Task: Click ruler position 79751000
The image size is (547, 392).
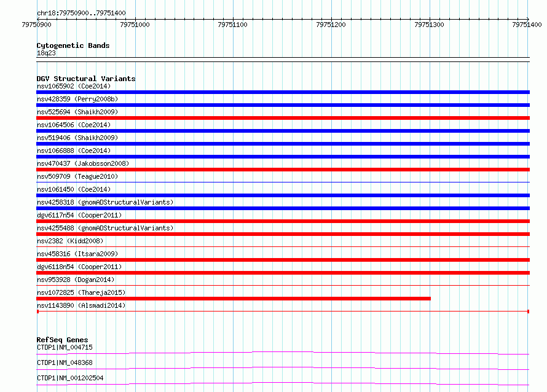Action: point(135,25)
